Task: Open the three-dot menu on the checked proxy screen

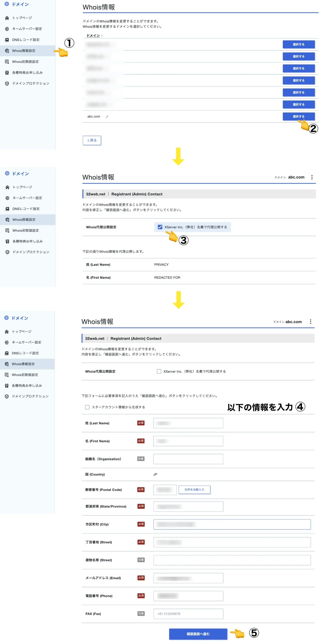Action: pos(312,177)
